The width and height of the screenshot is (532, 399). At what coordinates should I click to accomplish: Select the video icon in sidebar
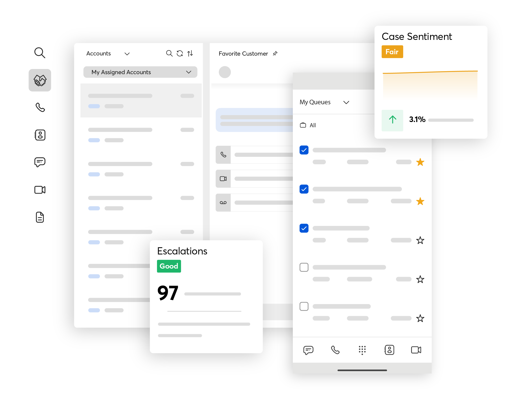[40, 190]
